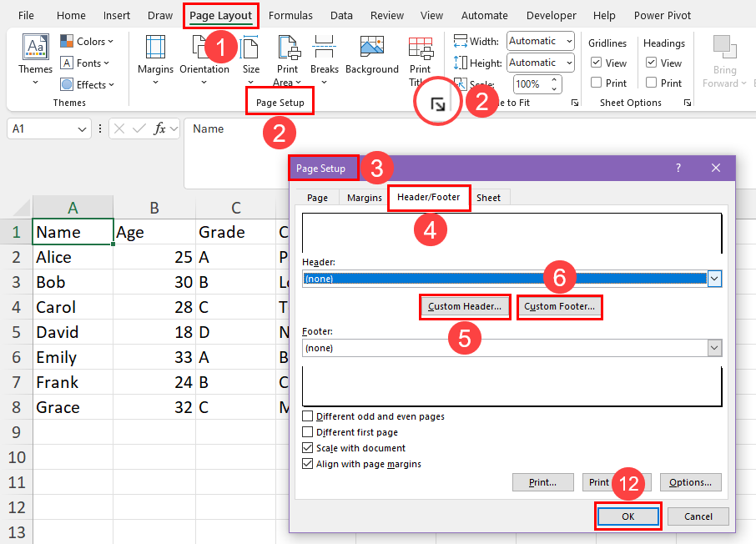
Task: Open the Print Titles settings
Action: [420, 60]
